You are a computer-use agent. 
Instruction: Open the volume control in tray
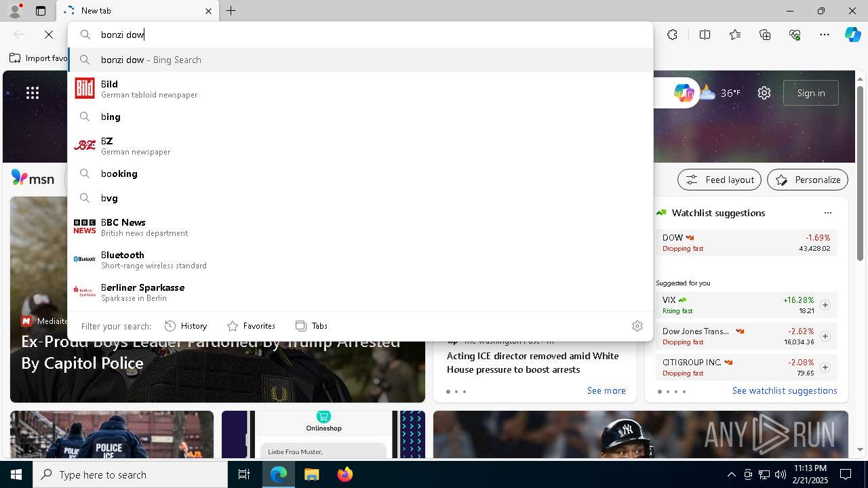(780, 474)
